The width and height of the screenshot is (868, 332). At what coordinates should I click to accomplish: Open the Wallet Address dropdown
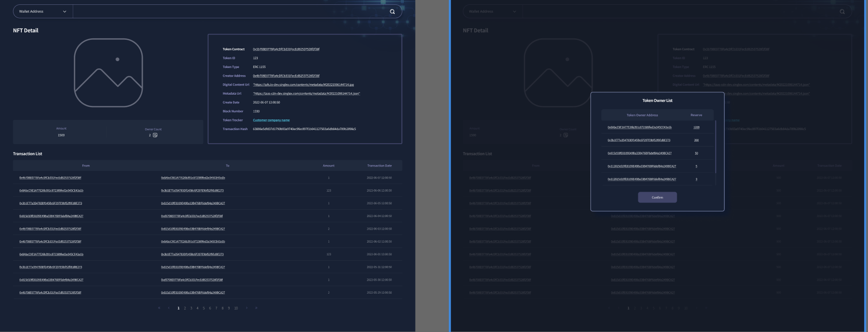click(x=43, y=12)
